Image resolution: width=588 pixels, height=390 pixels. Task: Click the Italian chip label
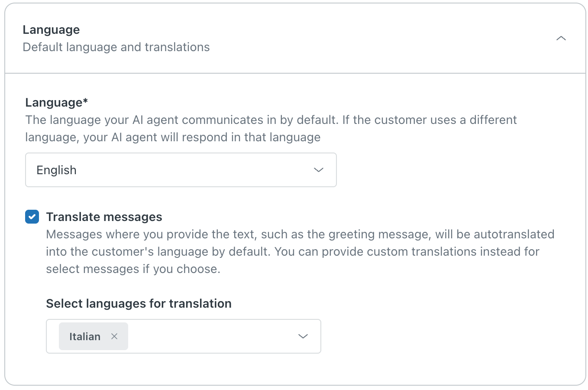pyautogui.click(x=85, y=337)
